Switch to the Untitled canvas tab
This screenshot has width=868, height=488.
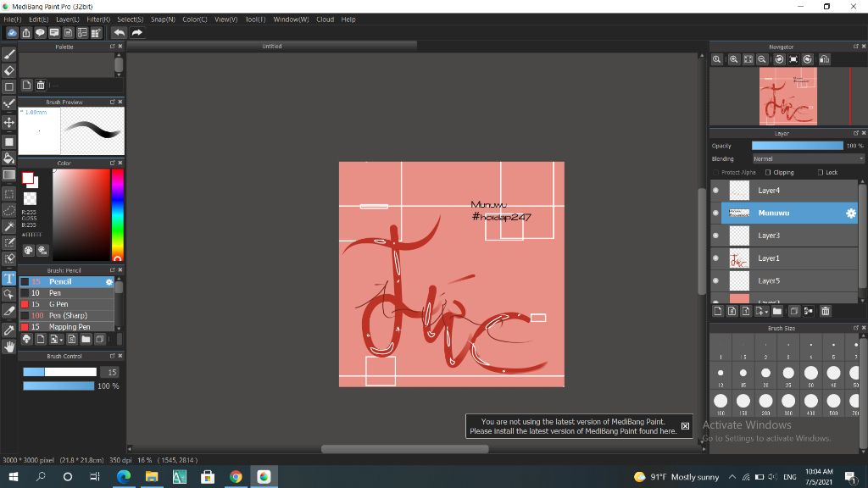pos(272,47)
